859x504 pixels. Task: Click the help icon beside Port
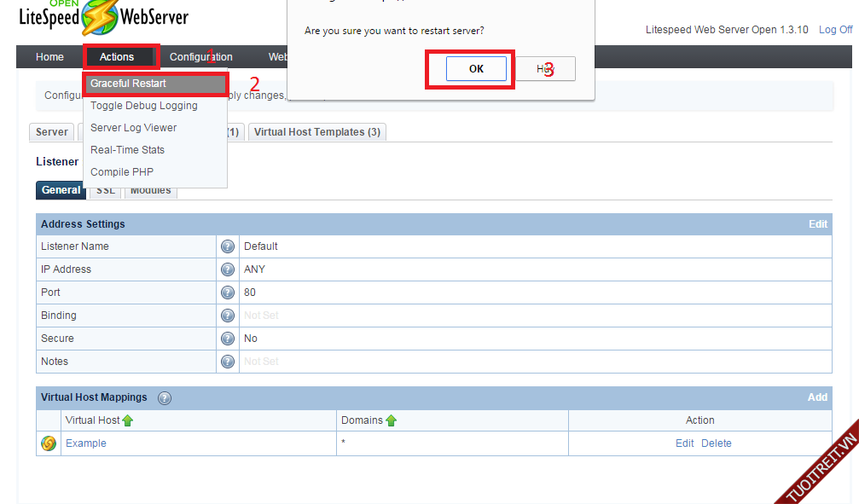(228, 293)
